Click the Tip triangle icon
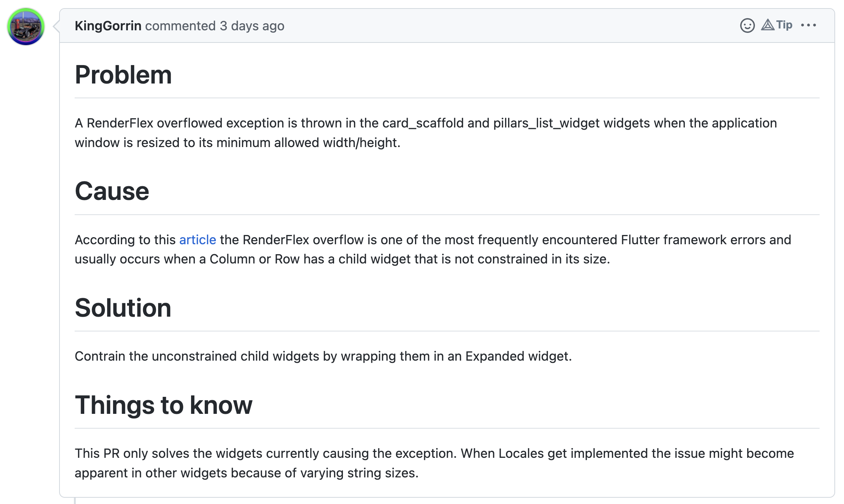This screenshot has width=844, height=504. click(x=768, y=25)
